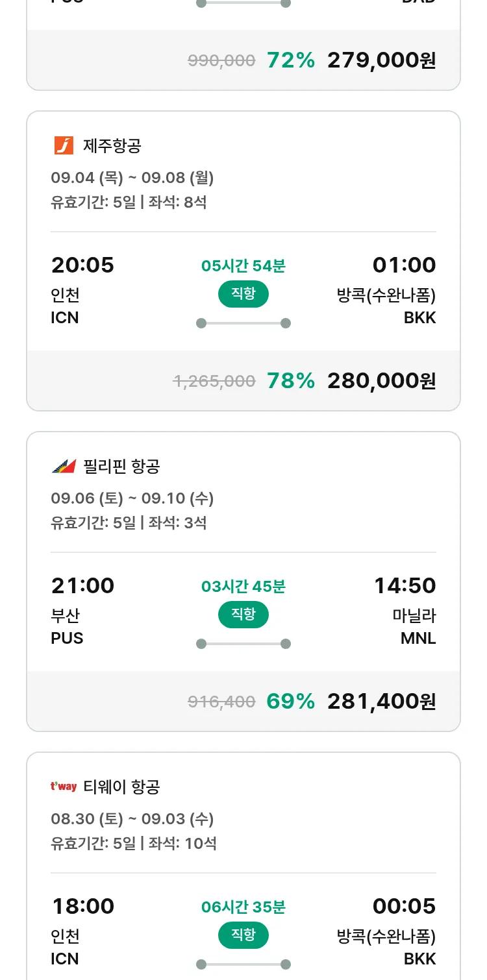Select the 281,400원 Manila flight price
The width and height of the screenshot is (487, 980).
[x=381, y=702]
